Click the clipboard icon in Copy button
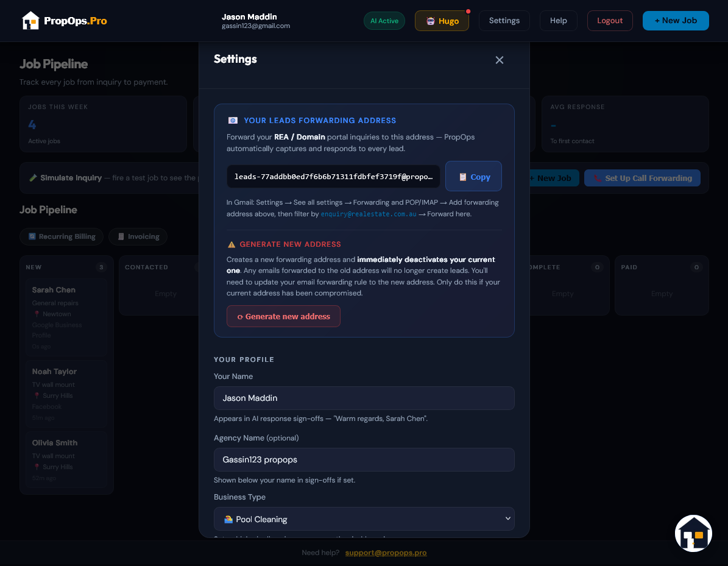This screenshot has height=566, width=728. pyautogui.click(x=462, y=177)
